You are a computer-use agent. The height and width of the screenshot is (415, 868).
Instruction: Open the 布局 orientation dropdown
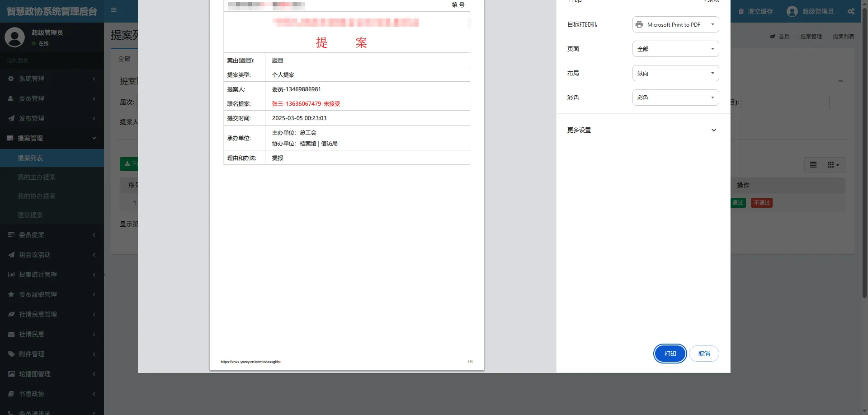click(x=675, y=73)
